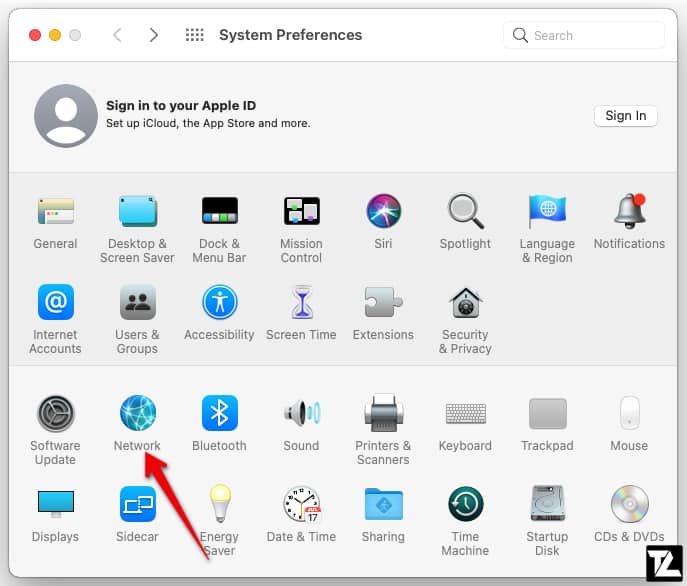Focus the Search field
The width and height of the screenshot is (687, 586).
click(584, 35)
